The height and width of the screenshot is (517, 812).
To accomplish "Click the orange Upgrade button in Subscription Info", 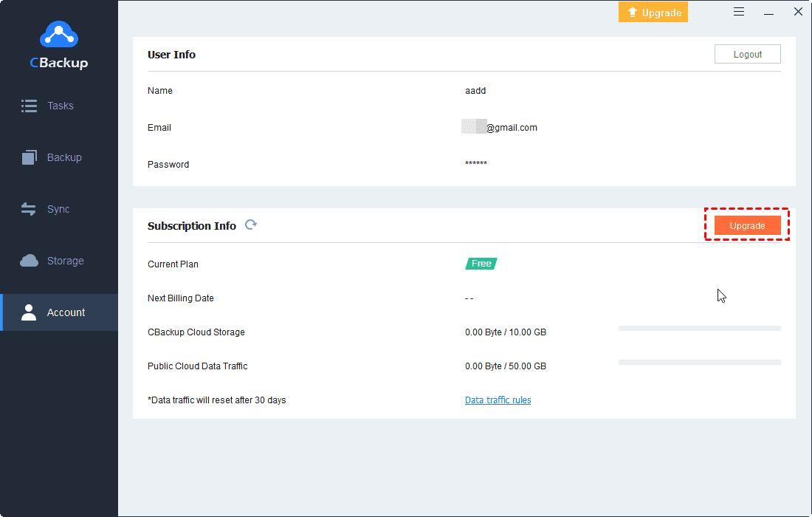I will tap(747, 225).
